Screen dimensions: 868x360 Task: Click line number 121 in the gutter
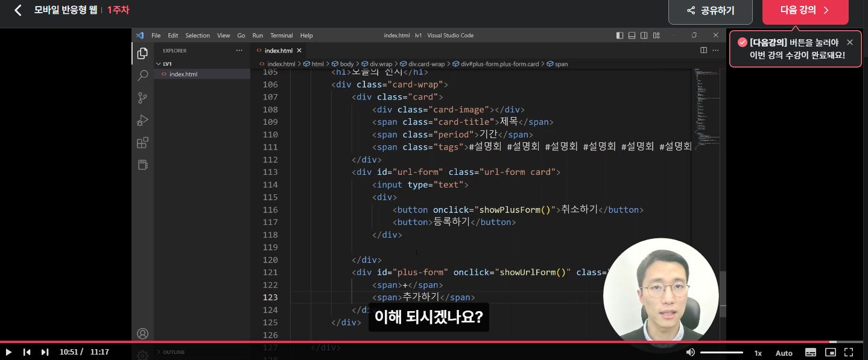pyautogui.click(x=270, y=272)
